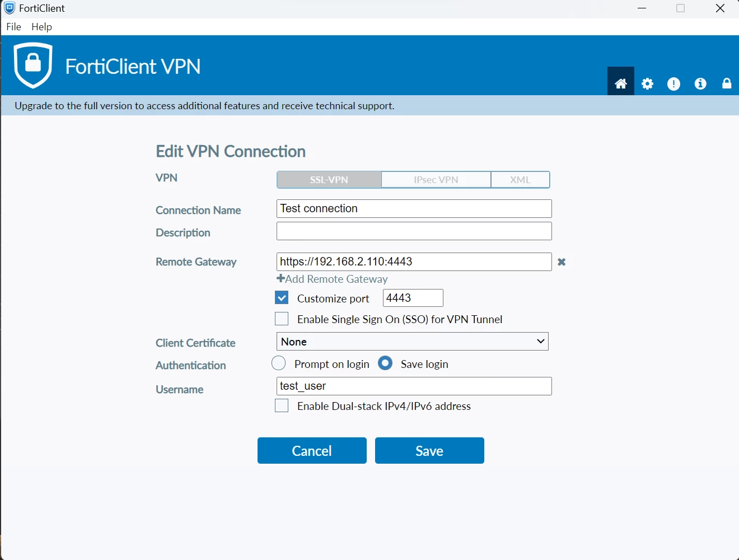Viewport: 739px width, 560px height.
Task: Switch to the IPsec VPN tab
Action: (x=436, y=180)
